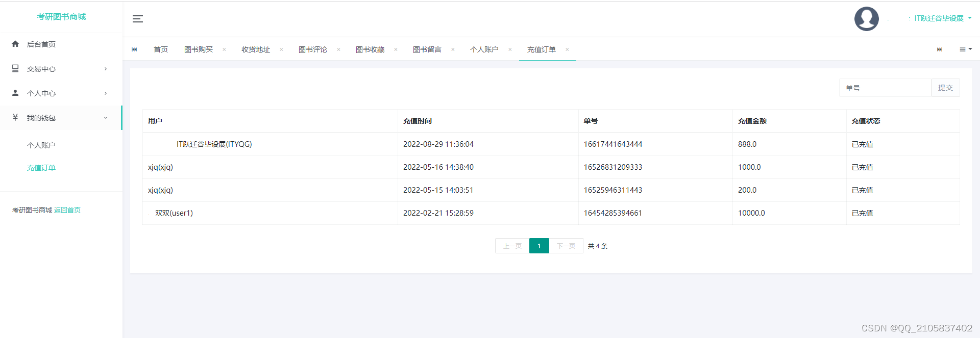Select order number 16454285394661
980x338 pixels.
point(613,213)
